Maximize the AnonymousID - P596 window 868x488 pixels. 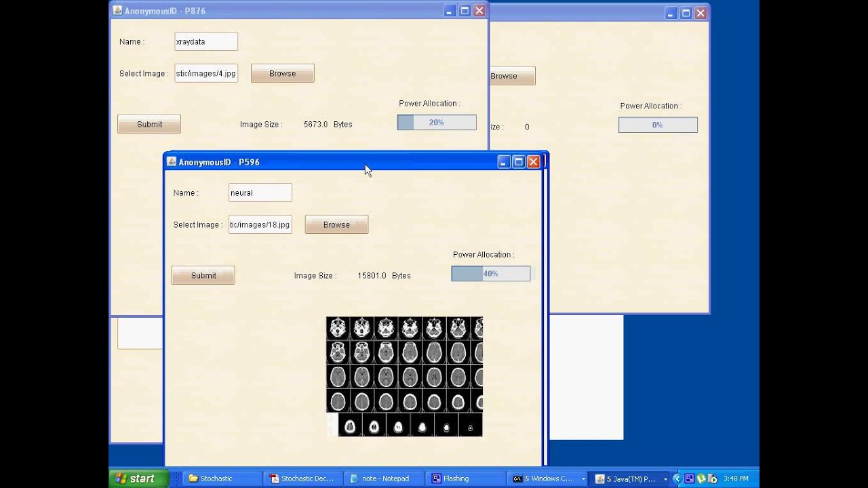pyautogui.click(x=519, y=161)
